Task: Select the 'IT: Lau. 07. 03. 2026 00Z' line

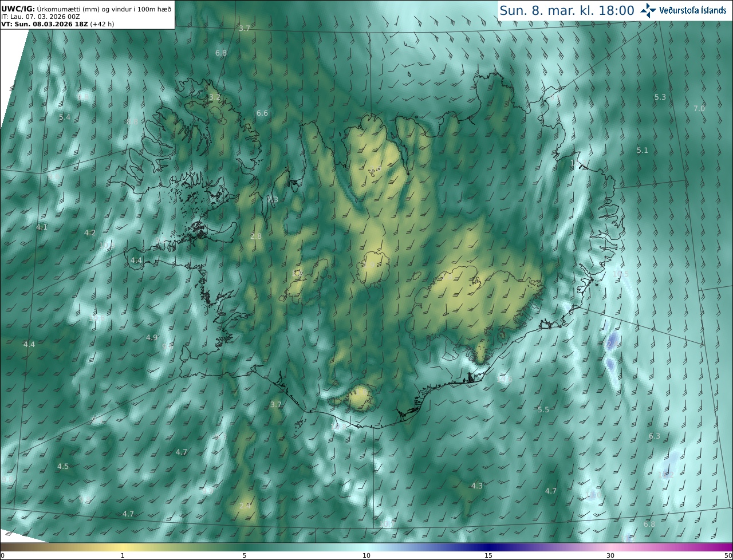Action: point(40,17)
